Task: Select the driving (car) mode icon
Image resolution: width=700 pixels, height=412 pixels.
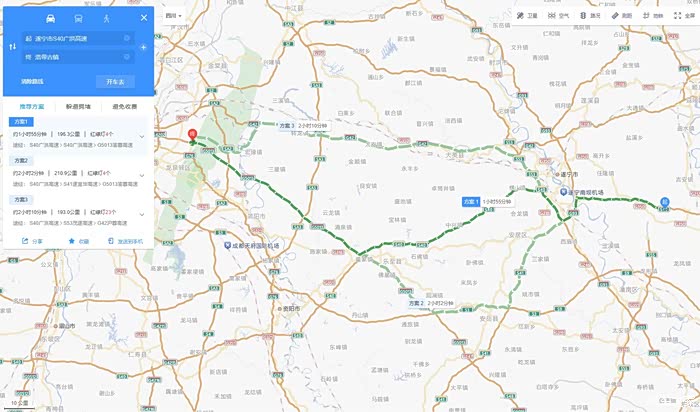Action: click(x=50, y=18)
